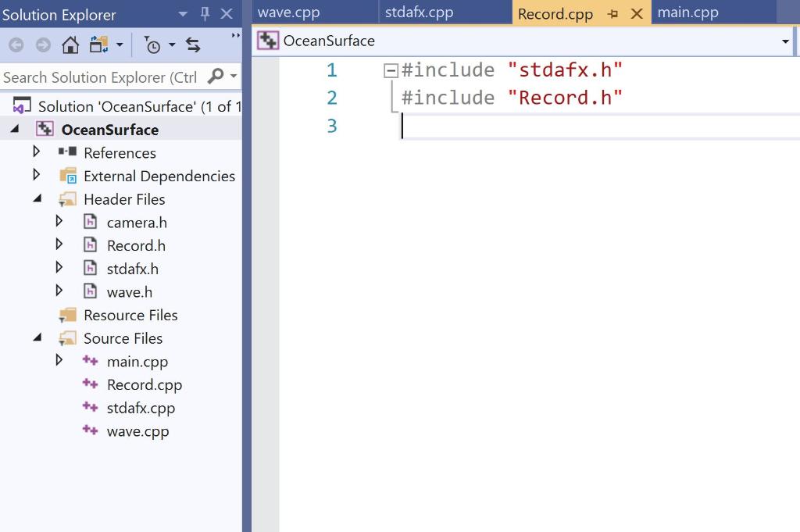Click the Header Files filter folder icon
Viewport: 800px width, 532px height.
(67, 199)
